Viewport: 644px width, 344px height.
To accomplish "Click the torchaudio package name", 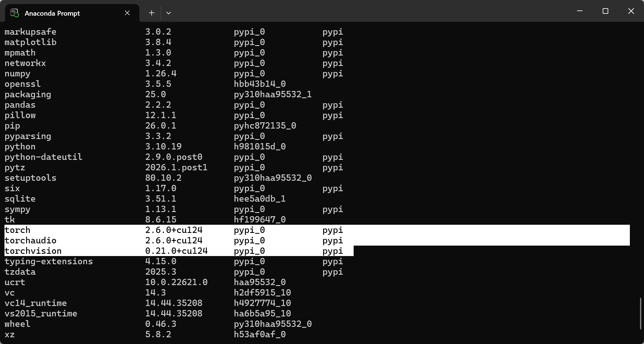I will (x=31, y=240).
